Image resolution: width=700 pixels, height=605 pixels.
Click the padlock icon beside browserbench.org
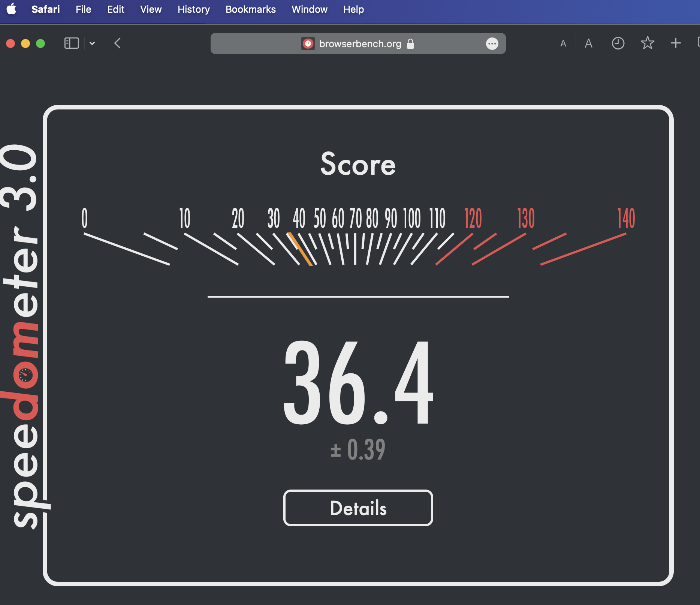coord(411,44)
